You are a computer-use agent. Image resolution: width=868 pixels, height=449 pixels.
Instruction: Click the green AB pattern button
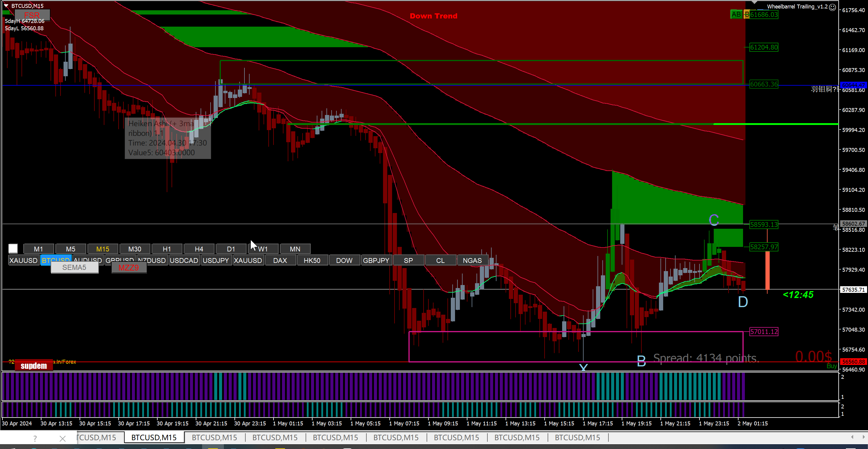click(736, 15)
